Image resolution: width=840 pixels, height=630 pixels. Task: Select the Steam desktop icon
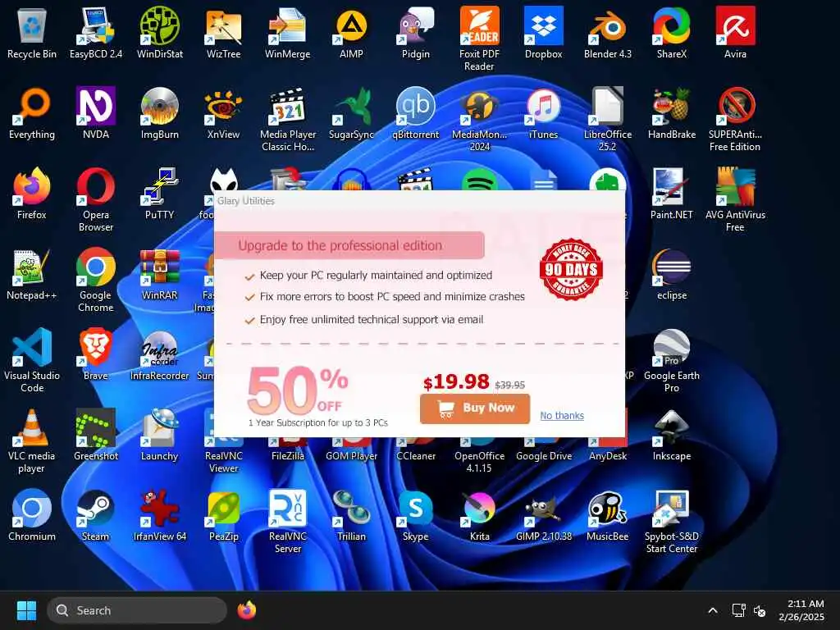click(96, 515)
